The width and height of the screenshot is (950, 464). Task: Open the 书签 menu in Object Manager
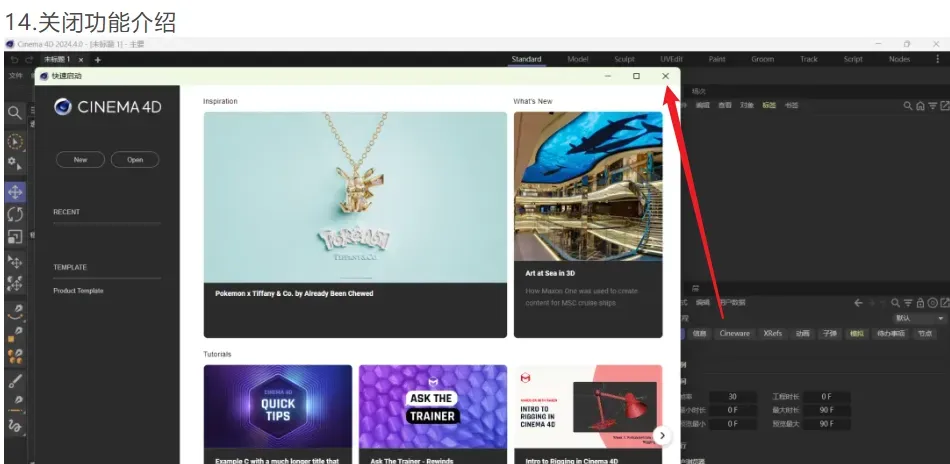pos(791,105)
